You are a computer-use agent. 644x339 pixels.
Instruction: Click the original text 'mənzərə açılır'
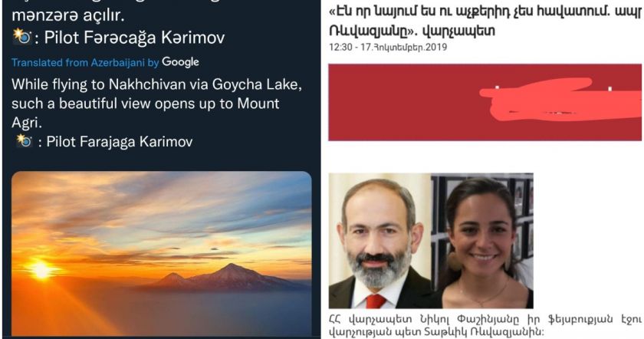(x=67, y=15)
